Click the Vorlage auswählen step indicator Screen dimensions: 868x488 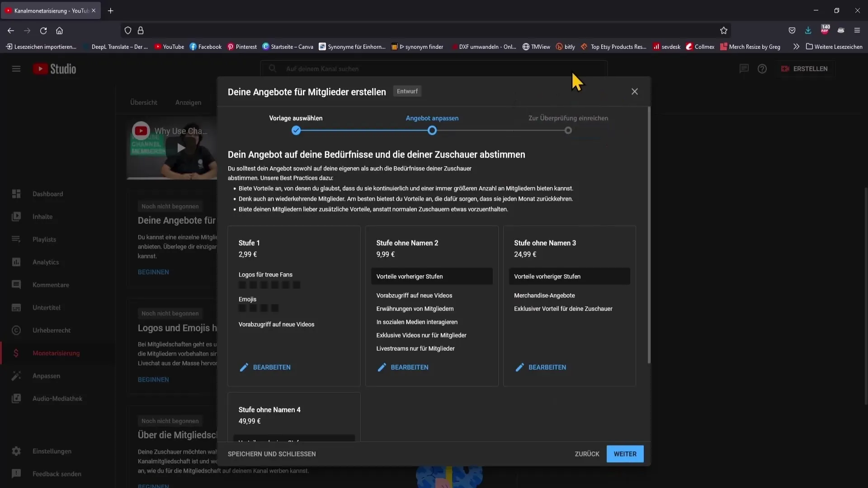(296, 130)
